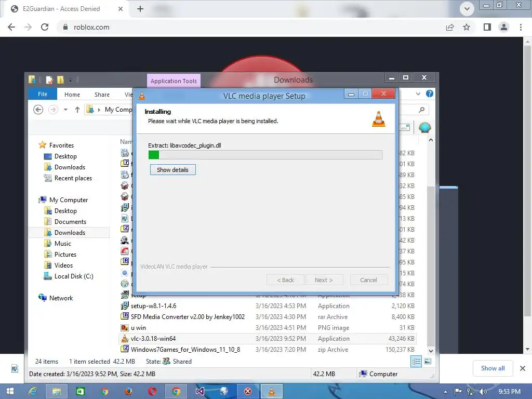Open the File tab in Downloads window

43,94
